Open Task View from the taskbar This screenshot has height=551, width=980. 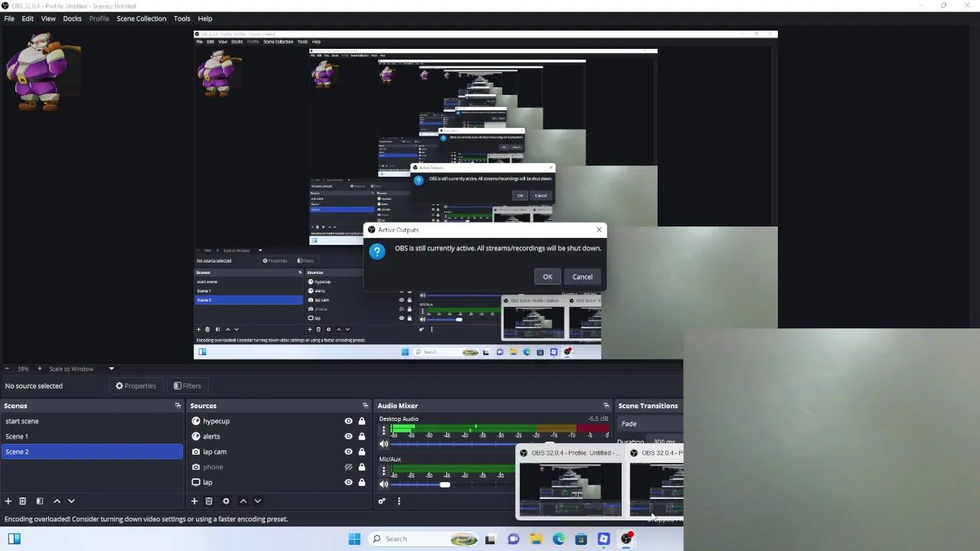(490, 539)
